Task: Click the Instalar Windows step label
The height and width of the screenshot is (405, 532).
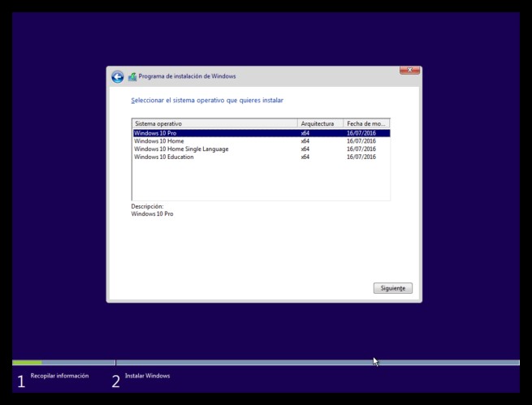Action: click(147, 376)
